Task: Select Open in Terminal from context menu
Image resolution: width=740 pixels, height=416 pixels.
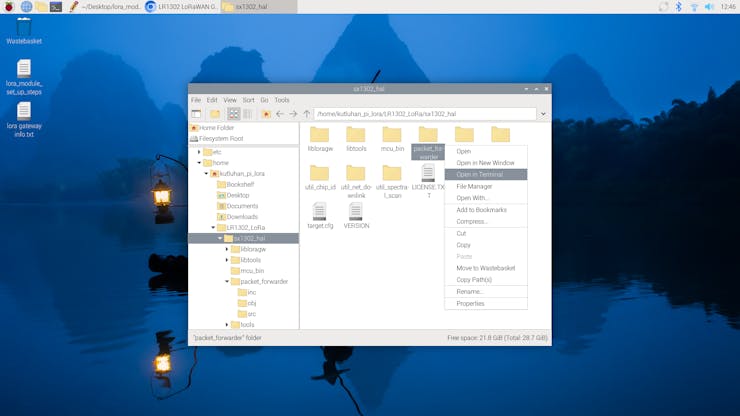Action: coord(480,174)
